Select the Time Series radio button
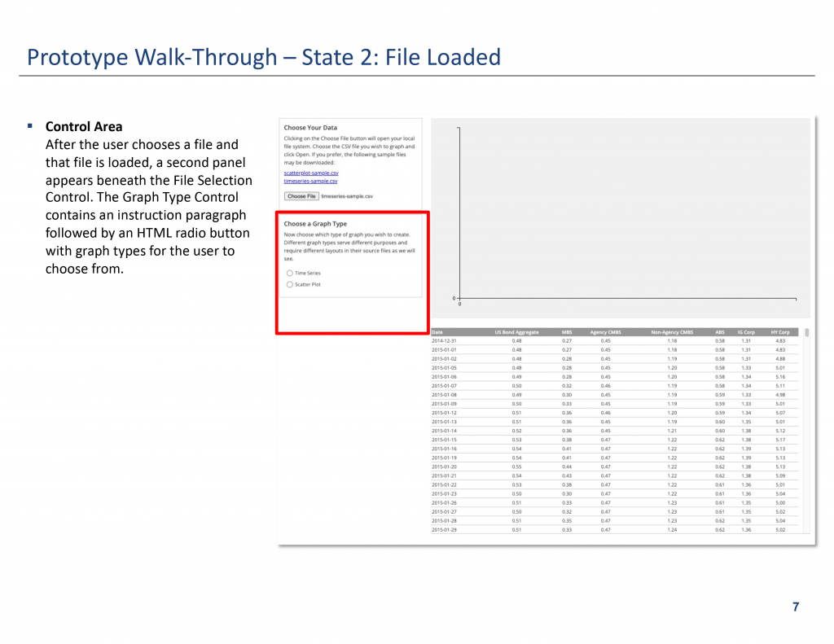Image resolution: width=834 pixels, height=644 pixels. (290, 274)
